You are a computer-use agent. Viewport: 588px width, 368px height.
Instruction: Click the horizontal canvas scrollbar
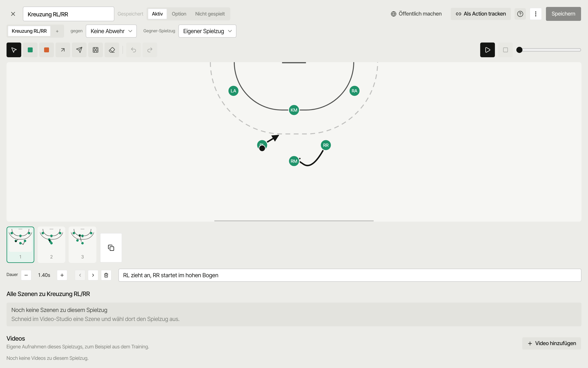pos(294,221)
